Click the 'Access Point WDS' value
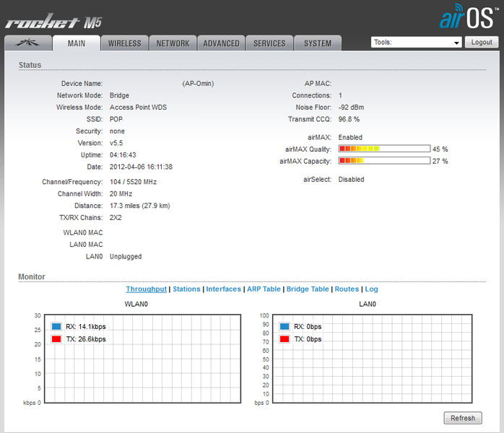Image resolution: width=504 pixels, height=433 pixels. point(138,108)
